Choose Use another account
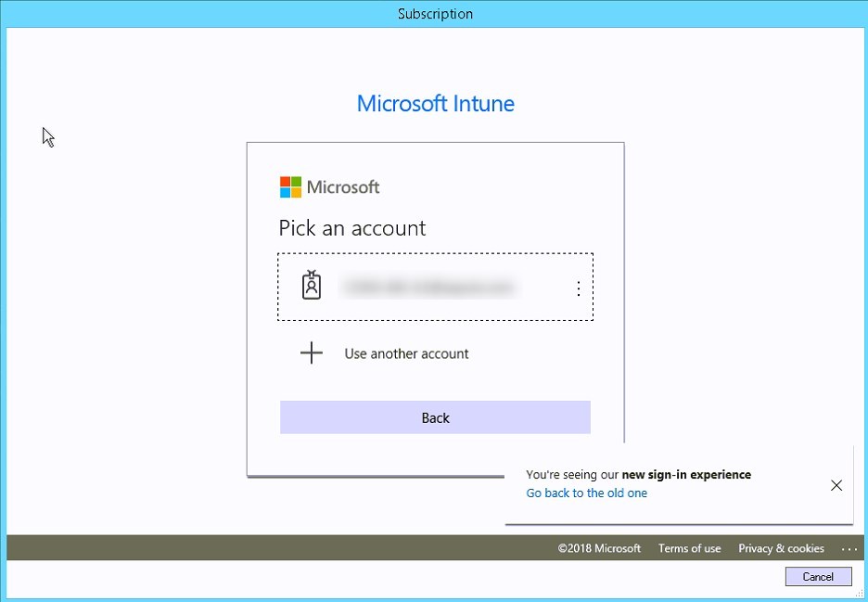Screen dimensions: 868x602 [406, 353]
